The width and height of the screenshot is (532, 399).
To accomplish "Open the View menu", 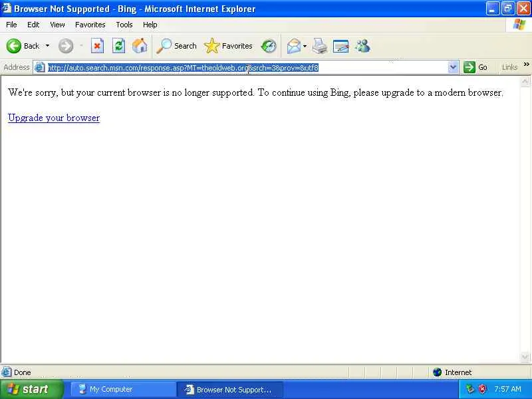I will [57, 25].
